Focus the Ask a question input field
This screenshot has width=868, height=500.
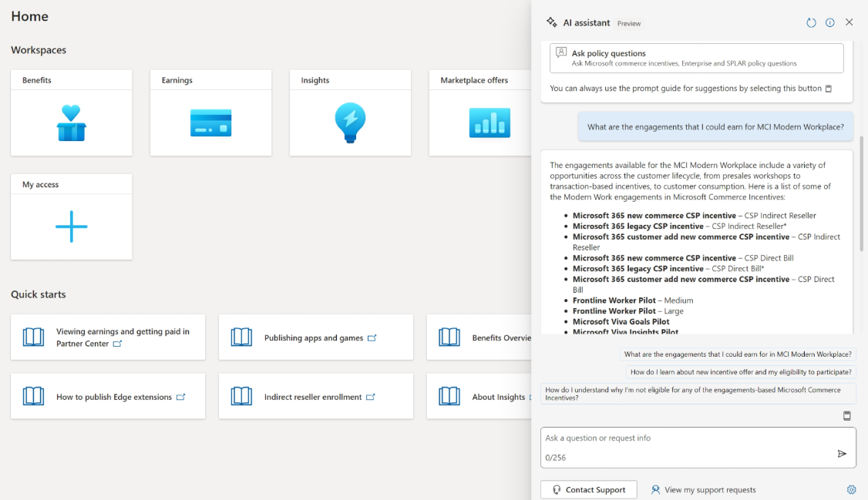point(698,448)
